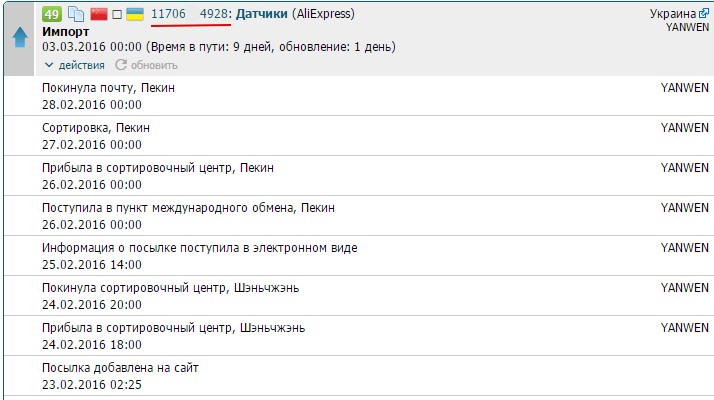Image resolution: width=714 pixels, height=400 pixels.
Task: Click the China flag icon
Action: pyautogui.click(x=98, y=15)
